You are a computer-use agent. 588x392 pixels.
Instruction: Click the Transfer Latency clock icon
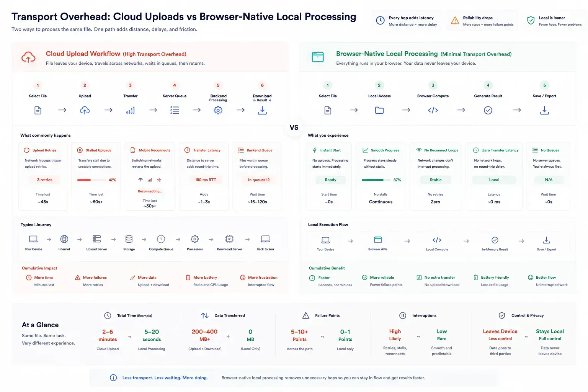point(187,150)
